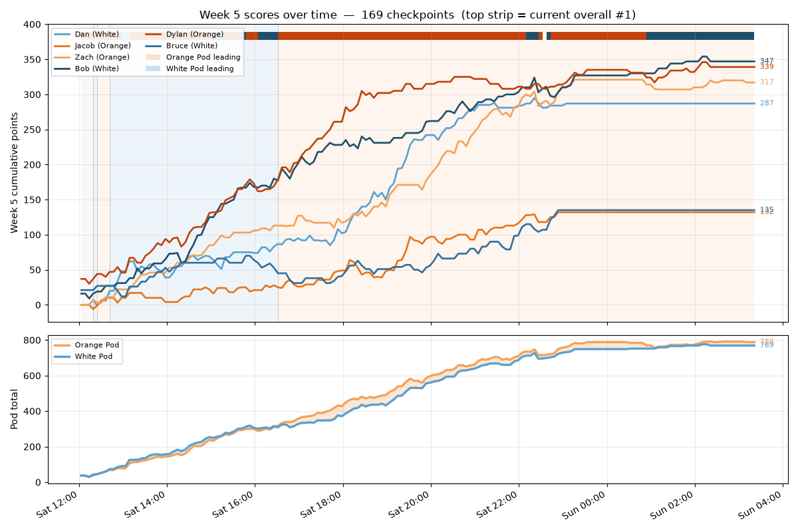Click the 400 tick on the Pod total axis
This screenshot has width=798, height=532.
(x=33, y=412)
